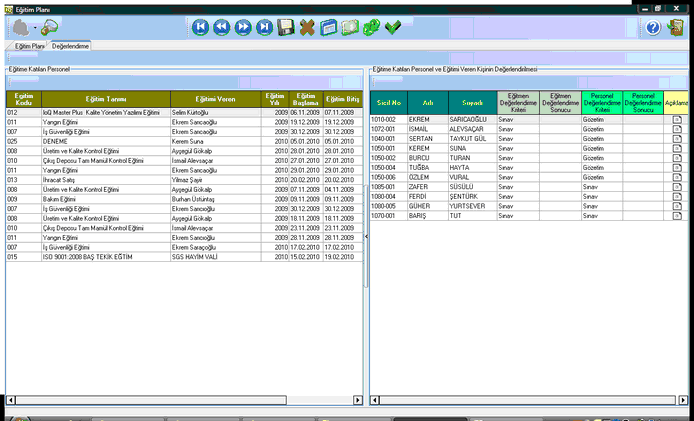Image resolution: width=694 pixels, height=421 pixels.
Task: Select the IoQ Master Plus training row
Action: [184, 112]
